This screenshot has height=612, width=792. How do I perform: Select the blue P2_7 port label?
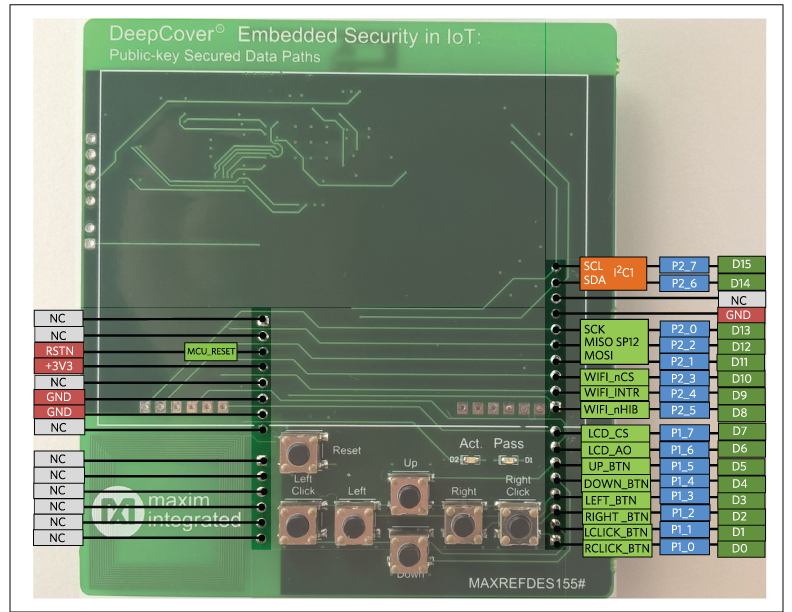pos(684,265)
